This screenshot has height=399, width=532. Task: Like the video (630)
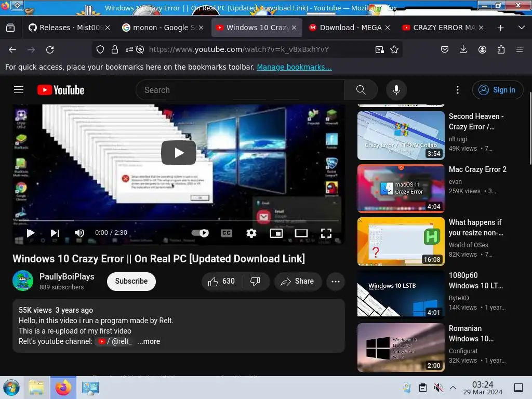[x=222, y=281]
